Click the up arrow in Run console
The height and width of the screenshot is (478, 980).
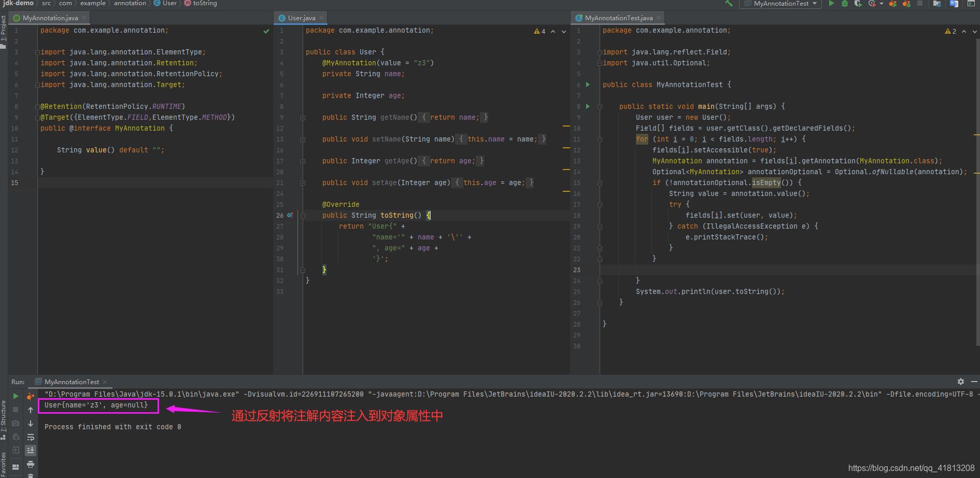click(31, 410)
